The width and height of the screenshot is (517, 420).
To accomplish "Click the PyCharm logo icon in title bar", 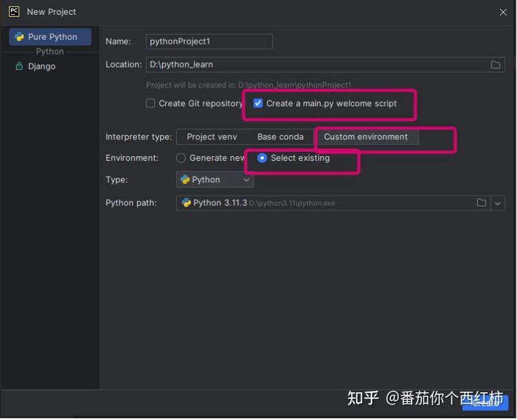I will coord(14,12).
